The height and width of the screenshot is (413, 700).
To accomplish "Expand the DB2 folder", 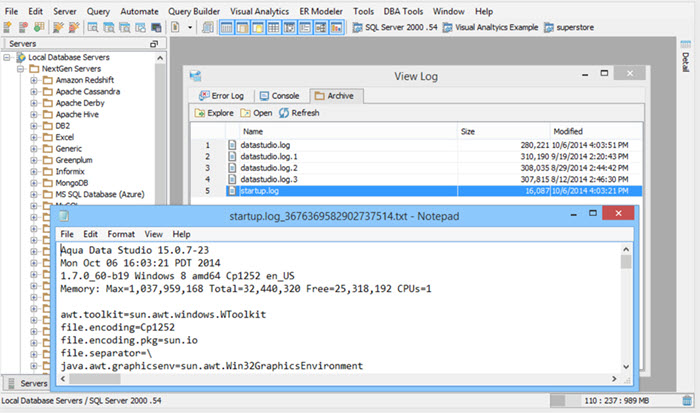I will pyautogui.click(x=34, y=126).
